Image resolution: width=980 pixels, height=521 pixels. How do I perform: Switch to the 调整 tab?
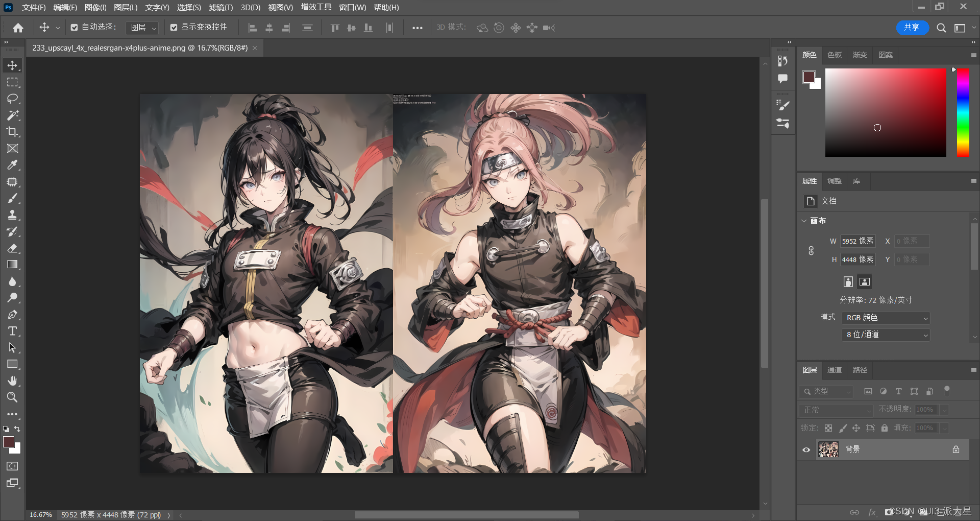click(x=835, y=181)
